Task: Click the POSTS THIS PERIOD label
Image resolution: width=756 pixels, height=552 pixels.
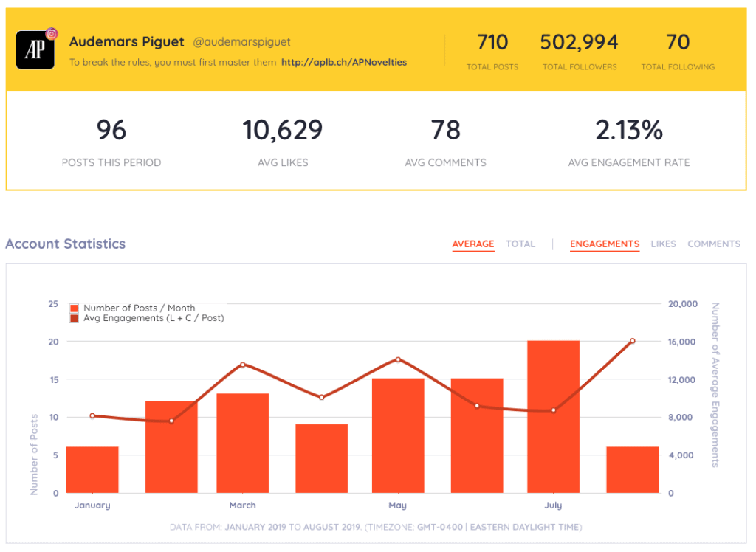Action: pyautogui.click(x=111, y=163)
